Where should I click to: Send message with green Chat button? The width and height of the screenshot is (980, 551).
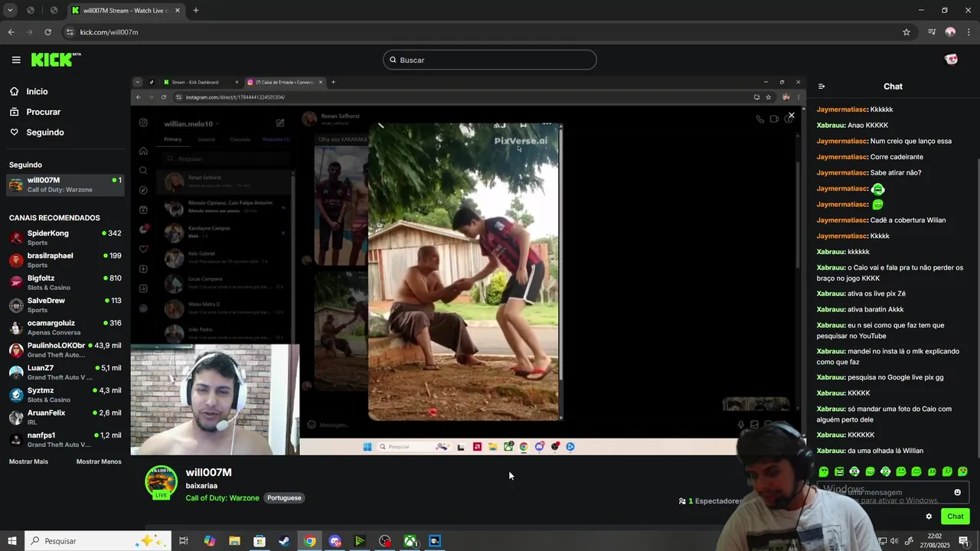tap(955, 517)
